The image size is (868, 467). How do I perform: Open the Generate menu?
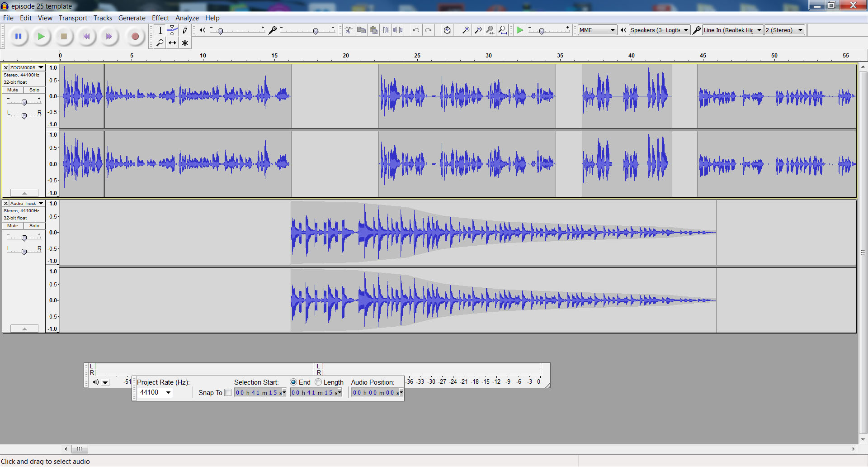pyautogui.click(x=132, y=18)
